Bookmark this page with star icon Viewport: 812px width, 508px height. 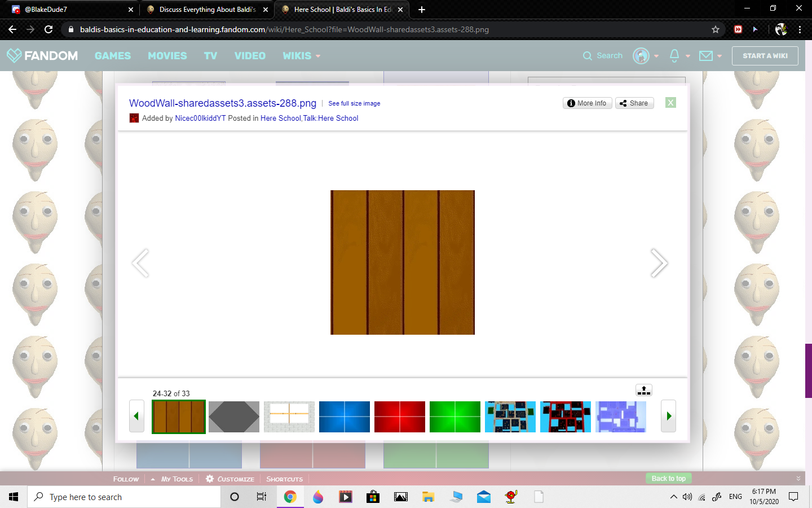(716, 29)
